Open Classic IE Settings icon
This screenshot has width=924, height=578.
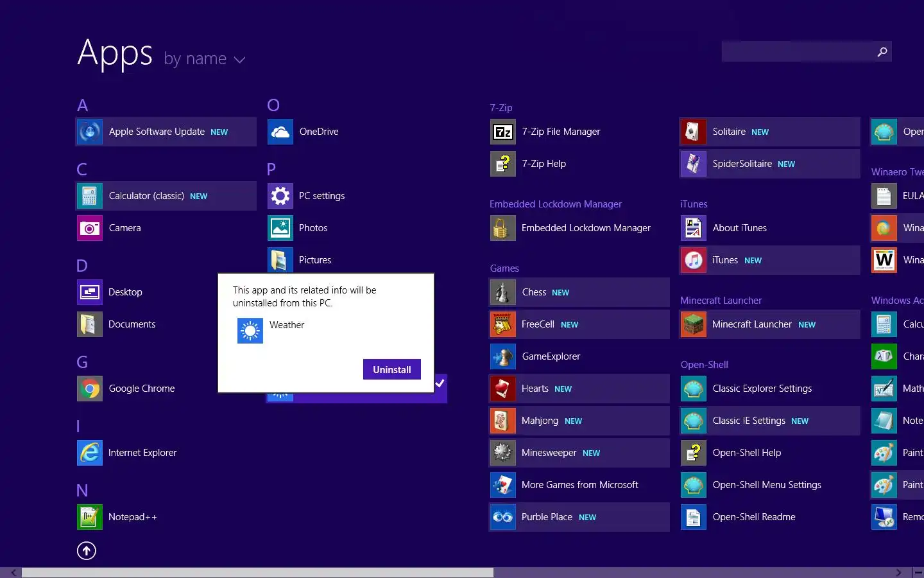click(694, 421)
